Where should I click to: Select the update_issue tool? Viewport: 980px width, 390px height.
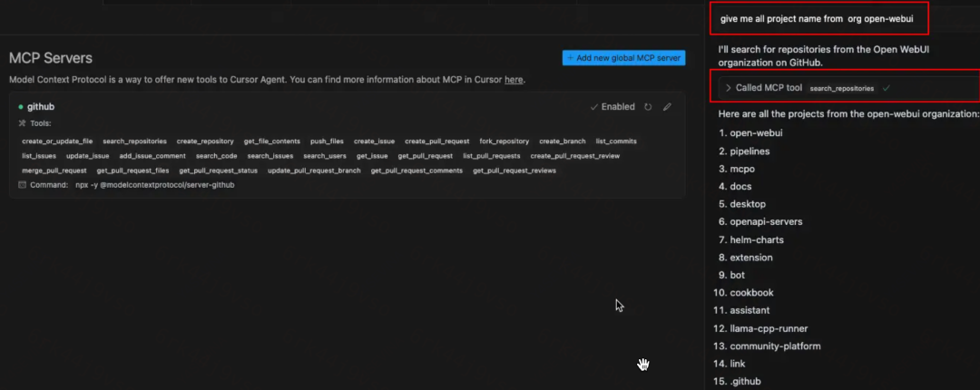(87, 156)
